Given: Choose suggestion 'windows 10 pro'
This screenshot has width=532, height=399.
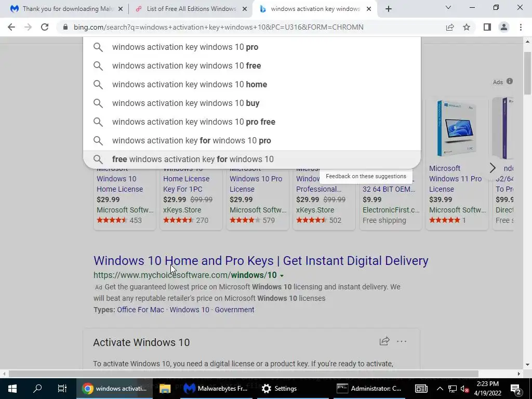Looking at the screenshot, I should [x=252, y=47].
